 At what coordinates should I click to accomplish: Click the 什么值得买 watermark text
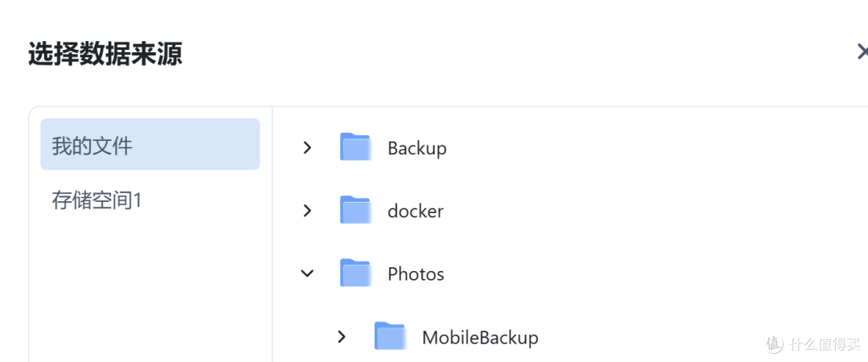pyautogui.click(x=826, y=344)
